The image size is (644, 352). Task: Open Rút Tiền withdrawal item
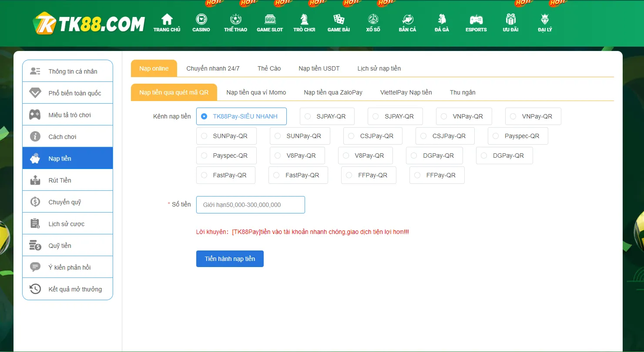67,180
